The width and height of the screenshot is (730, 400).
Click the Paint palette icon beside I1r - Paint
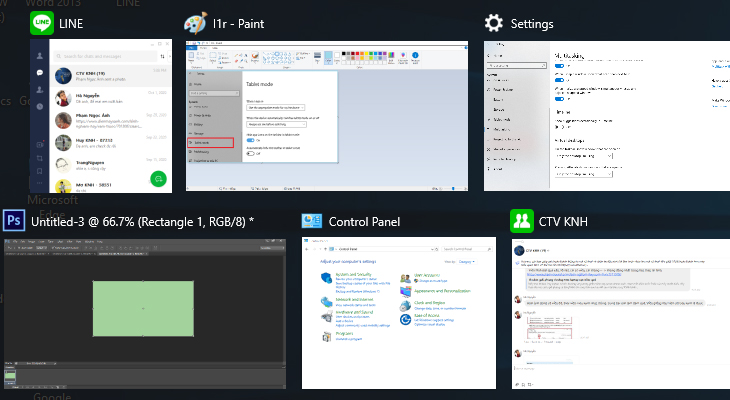click(196, 23)
